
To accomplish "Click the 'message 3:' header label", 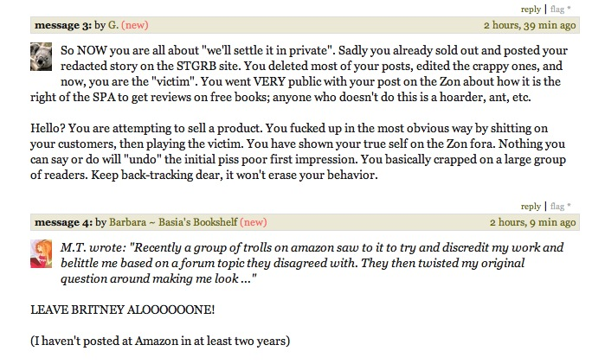I will click(x=63, y=25).
